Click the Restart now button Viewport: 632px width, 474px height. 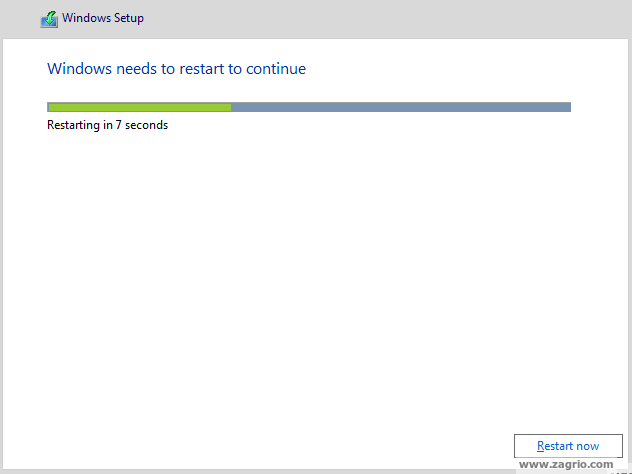coord(568,446)
